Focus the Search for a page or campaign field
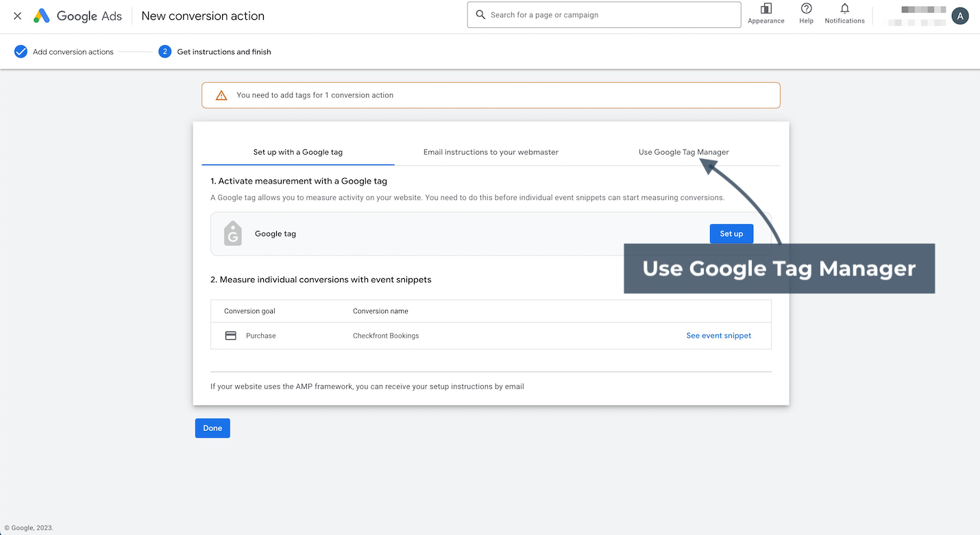Viewport: 980px width, 535px height. [604, 15]
